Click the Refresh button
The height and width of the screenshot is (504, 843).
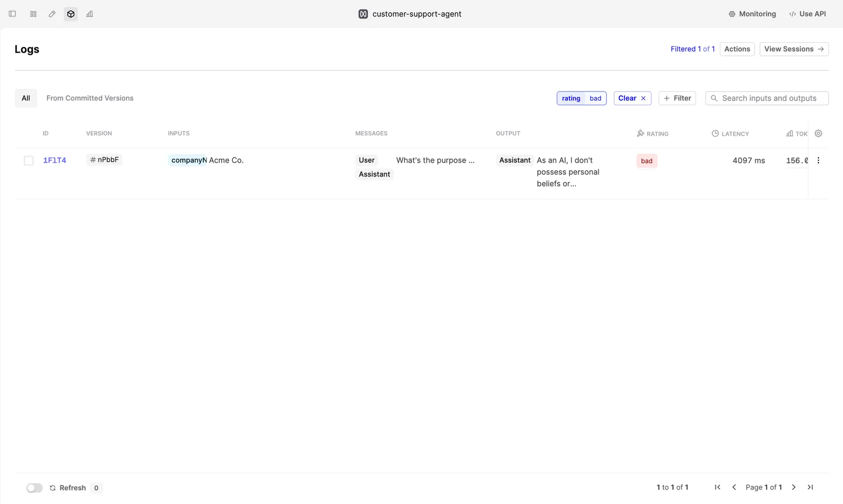click(x=68, y=488)
